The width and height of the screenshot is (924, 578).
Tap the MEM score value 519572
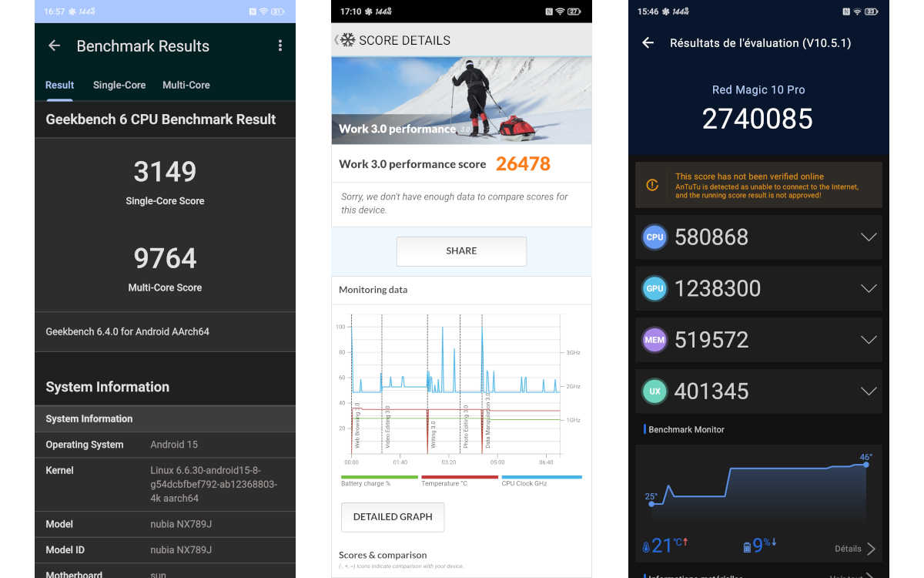[711, 341]
